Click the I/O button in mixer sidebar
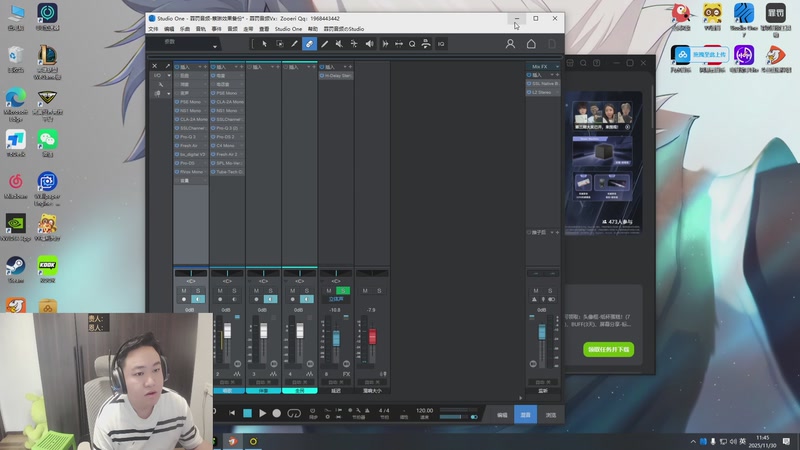Image resolution: width=800 pixels, height=450 pixels. (157, 76)
